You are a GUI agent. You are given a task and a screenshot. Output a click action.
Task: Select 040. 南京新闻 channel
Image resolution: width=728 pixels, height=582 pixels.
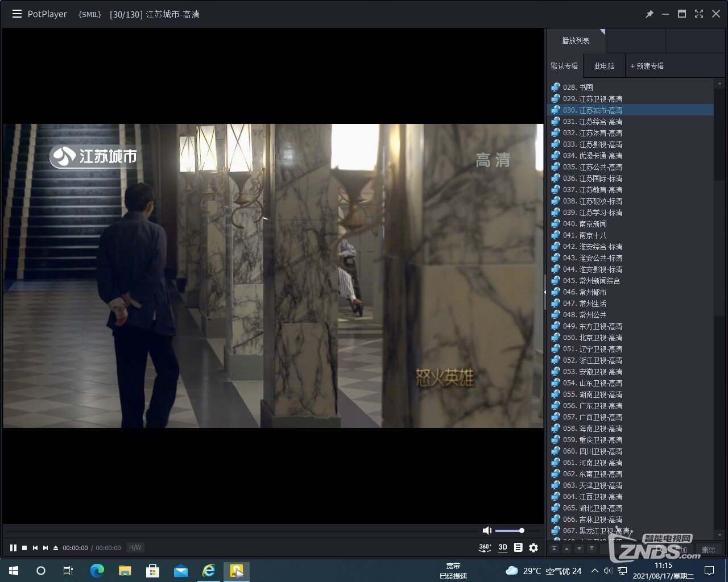click(x=630, y=224)
